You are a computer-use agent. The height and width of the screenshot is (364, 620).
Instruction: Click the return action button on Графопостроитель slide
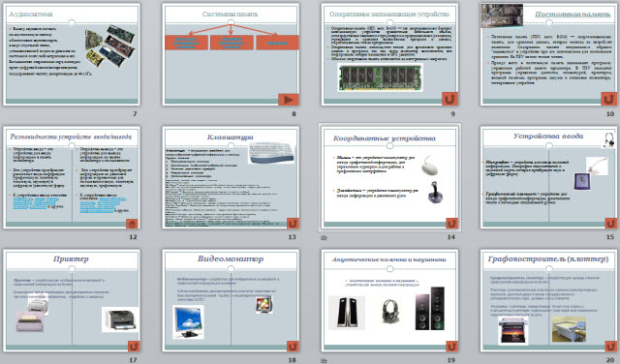[x=610, y=347]
